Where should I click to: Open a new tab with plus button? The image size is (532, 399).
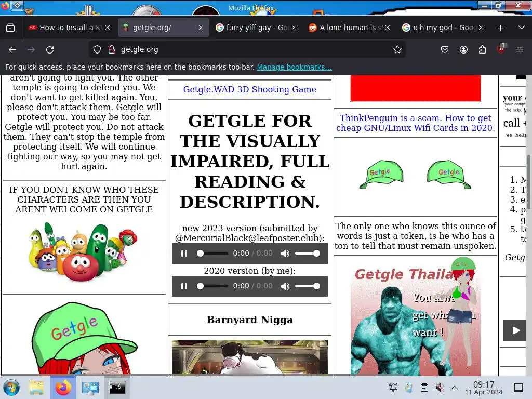pyautogui.click(x=500, y=28)
